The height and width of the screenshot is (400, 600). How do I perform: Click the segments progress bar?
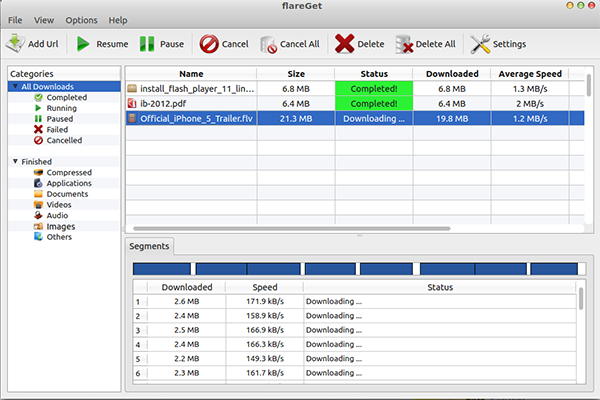coord(359,269)
